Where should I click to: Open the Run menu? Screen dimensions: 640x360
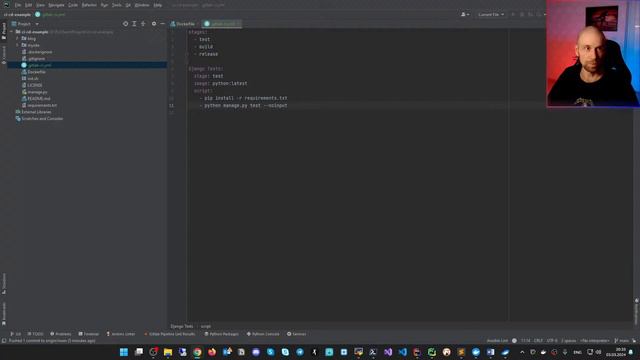104,5
